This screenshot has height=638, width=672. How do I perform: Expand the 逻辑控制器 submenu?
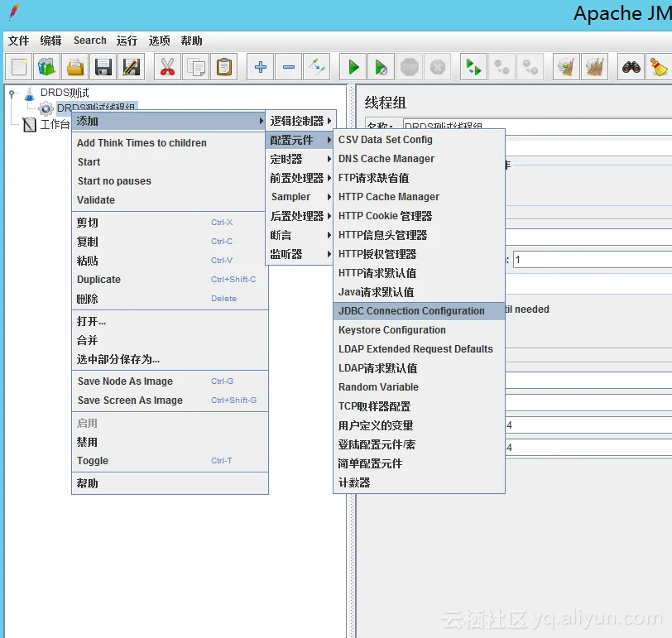pos(300,121)
